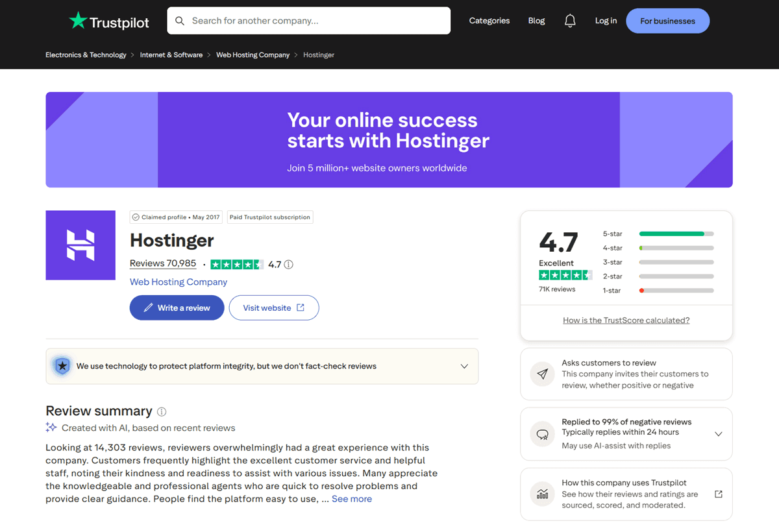Click the Trustpilot logo
Screen dimensions: 779x532
109,21
